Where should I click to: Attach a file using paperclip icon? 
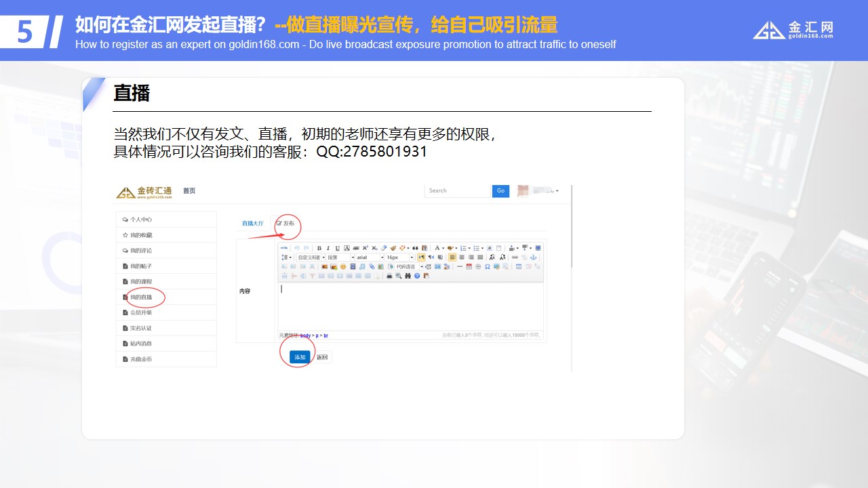point(372,266)
